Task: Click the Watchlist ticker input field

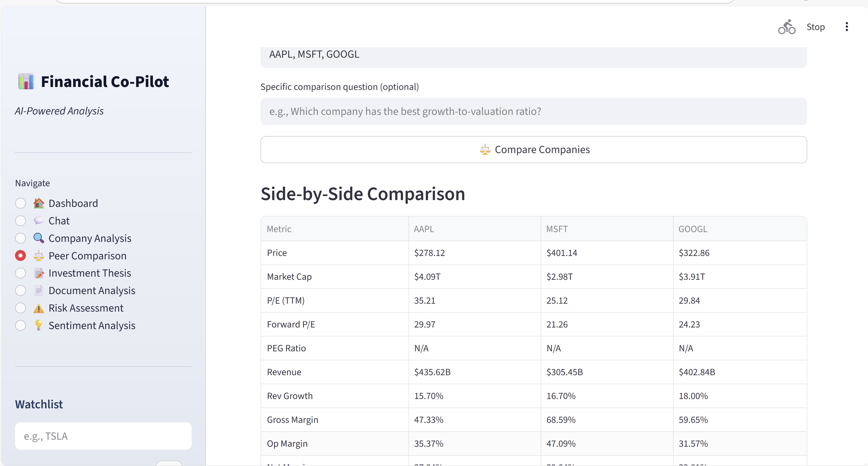Action: click(x=103, y=436)
